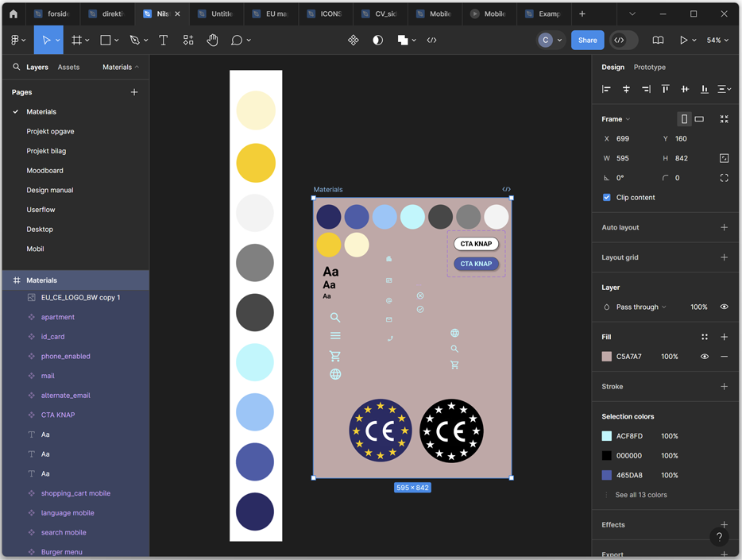This screenshot has height=560, width=742.
Task: Toggle the mask icon in toolbar
Action: 377,41
